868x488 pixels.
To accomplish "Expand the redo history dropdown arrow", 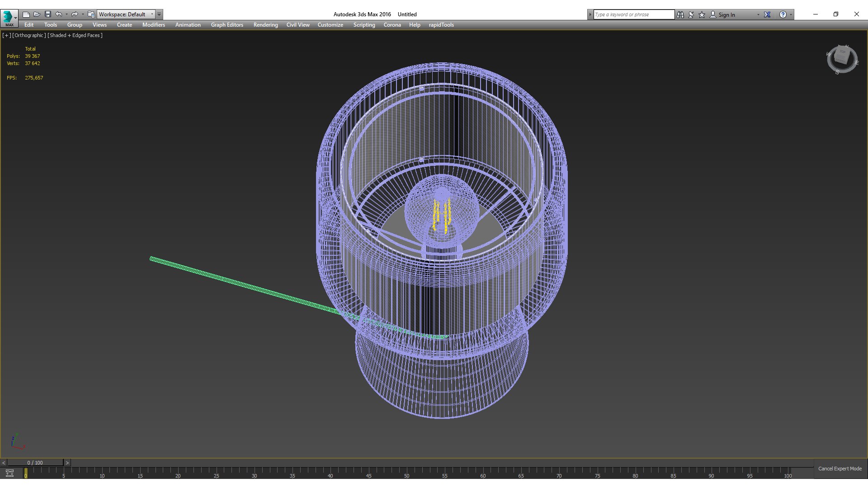I will 82,14.
